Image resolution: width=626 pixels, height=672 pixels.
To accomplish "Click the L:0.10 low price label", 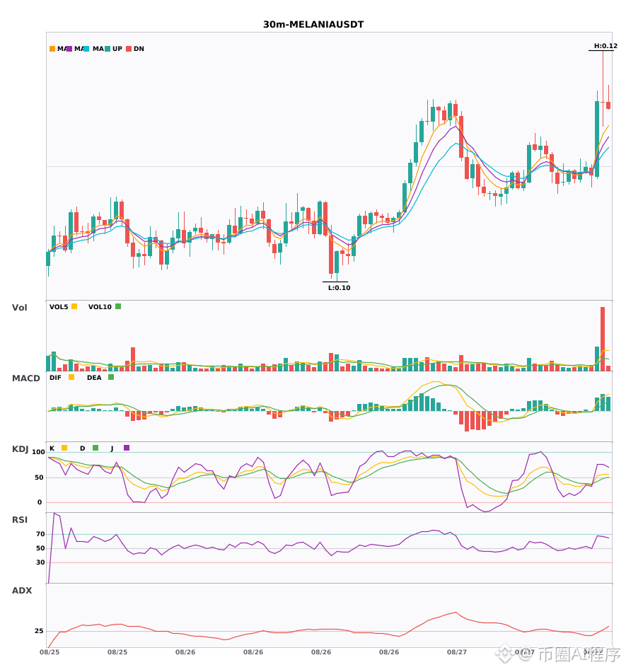I will 339,288.
